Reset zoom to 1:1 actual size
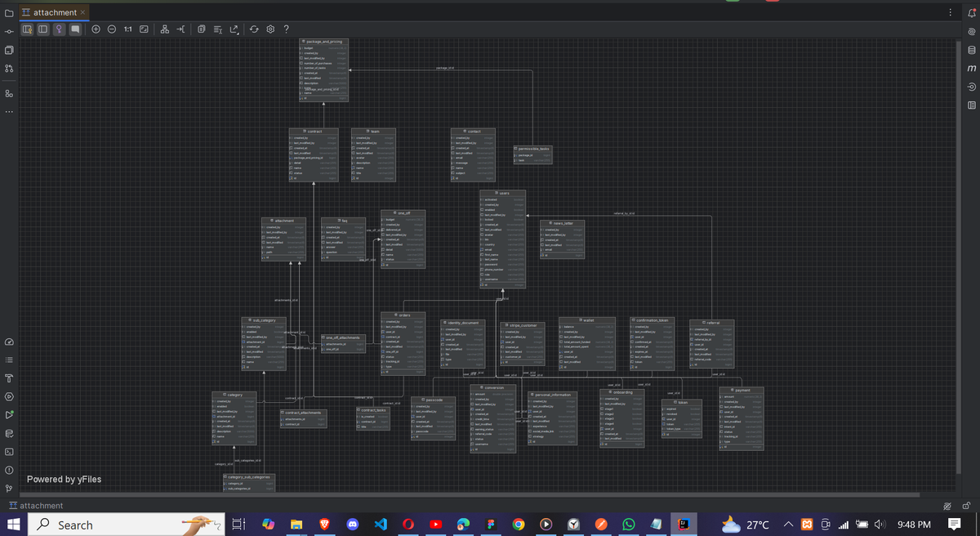Image resolution: width=980 pixels, height=536 pixels. pyautogui.click(x=128, y=29)
